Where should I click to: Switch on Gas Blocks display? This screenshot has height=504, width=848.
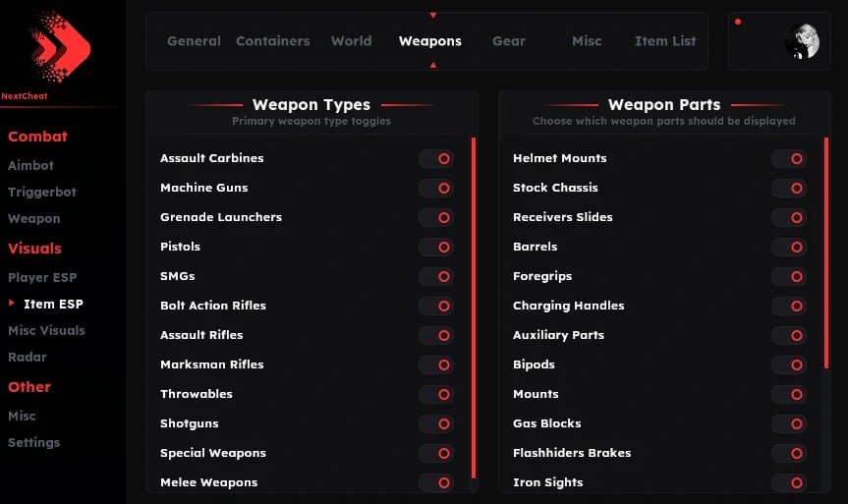click(789, 423)
